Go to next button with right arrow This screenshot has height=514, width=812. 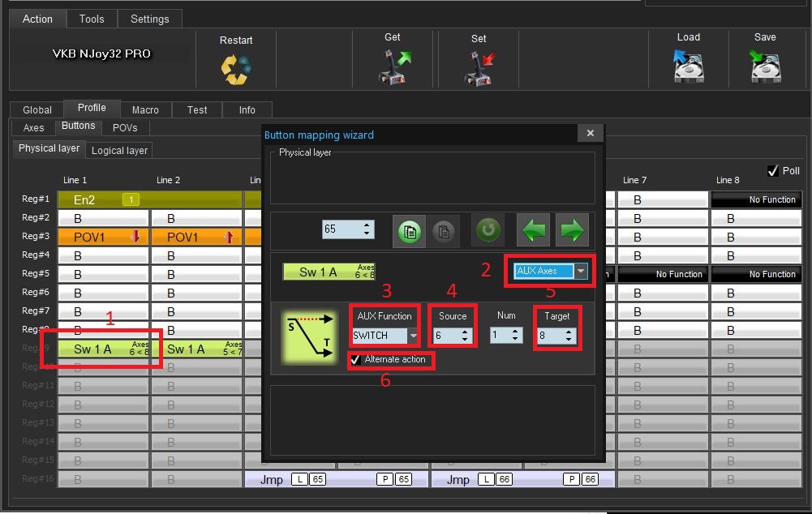click(572, 230)
